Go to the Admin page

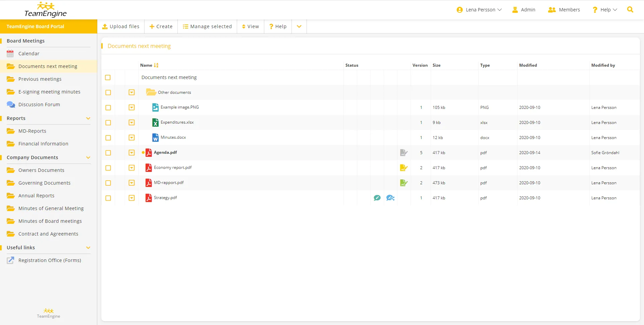pyautogui.click(x=524, y=10)
